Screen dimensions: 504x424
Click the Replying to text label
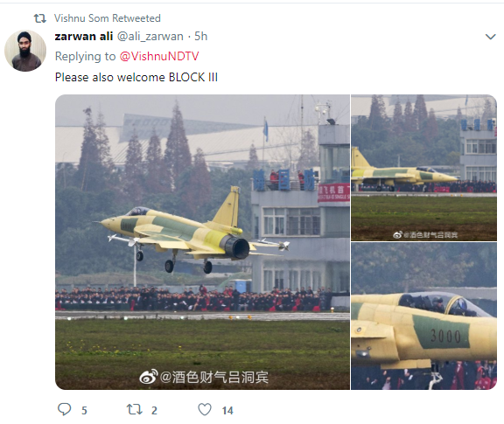[85, 56]
